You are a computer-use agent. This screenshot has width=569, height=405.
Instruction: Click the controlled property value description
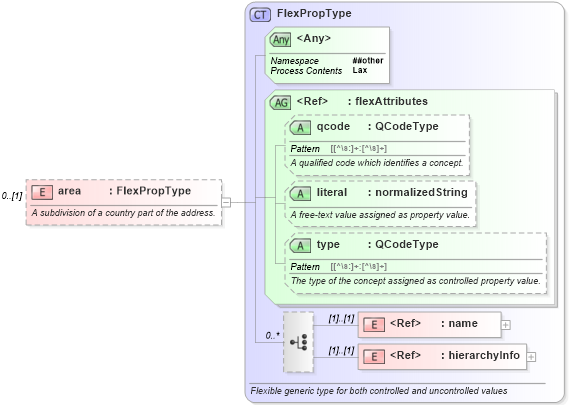(416, 281)
